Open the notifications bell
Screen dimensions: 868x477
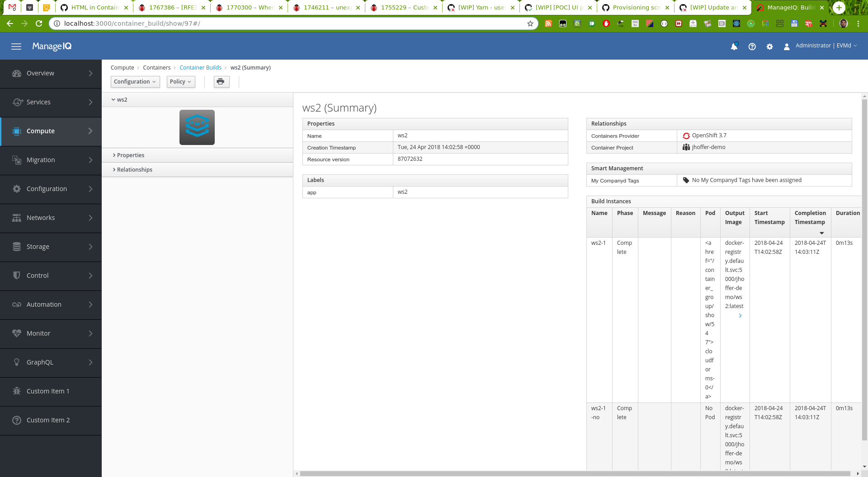tap(734, 46)
